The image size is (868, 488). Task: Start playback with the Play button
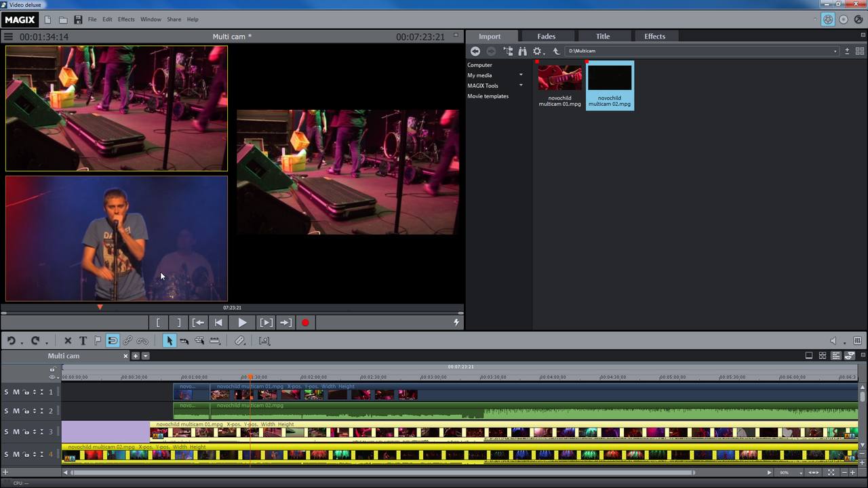(242, 323)
